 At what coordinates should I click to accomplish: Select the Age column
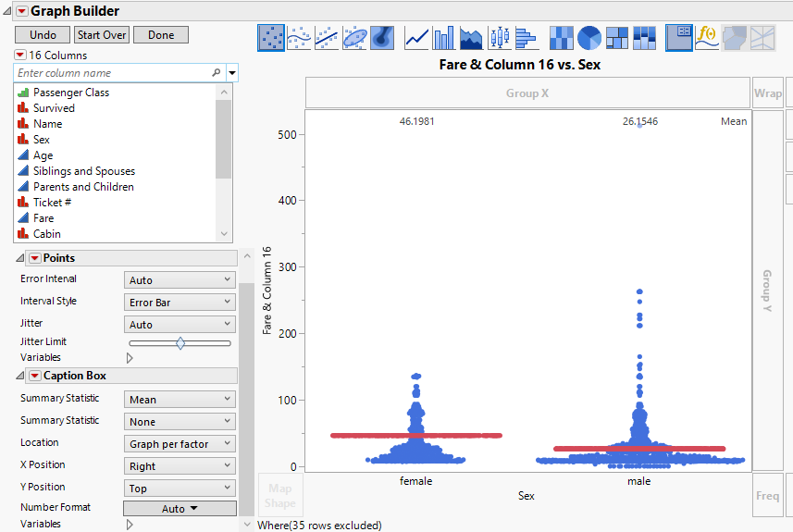click(x=43, y=155)
